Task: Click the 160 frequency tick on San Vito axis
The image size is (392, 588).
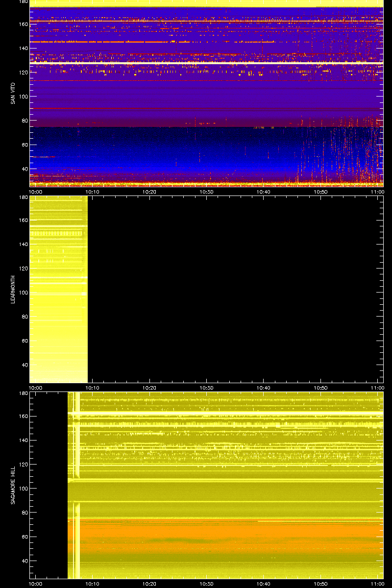Action: (23, 24)
